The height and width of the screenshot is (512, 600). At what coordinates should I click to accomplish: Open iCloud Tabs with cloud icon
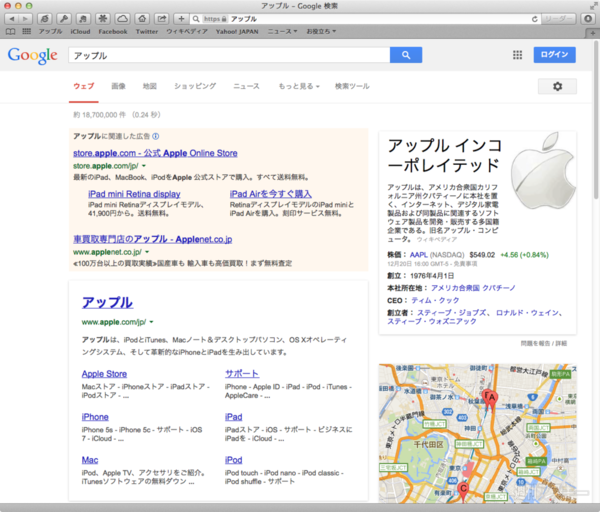click(x=122, y=19)
